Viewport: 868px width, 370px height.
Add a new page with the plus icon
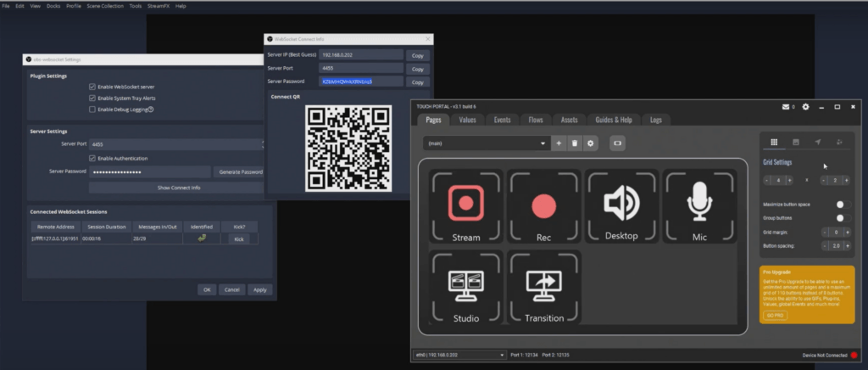559,143
